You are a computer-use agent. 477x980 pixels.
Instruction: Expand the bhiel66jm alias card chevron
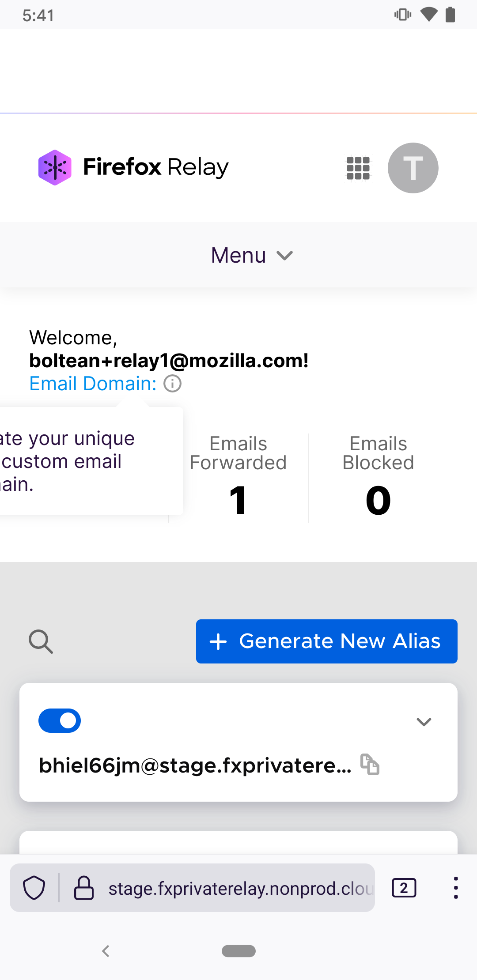pos(424,722)
